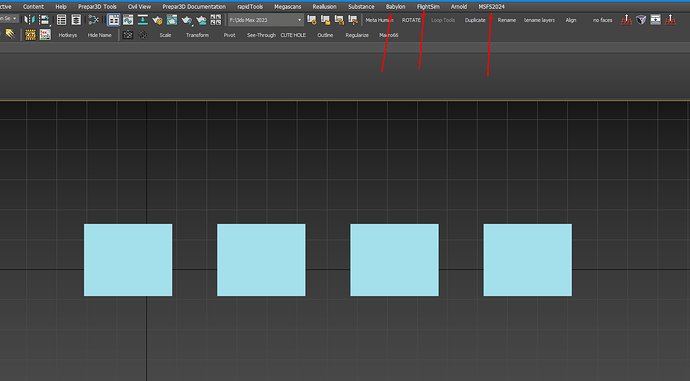Open the Substance menu
Screen dimensions: 690x381
coord(361,7)
